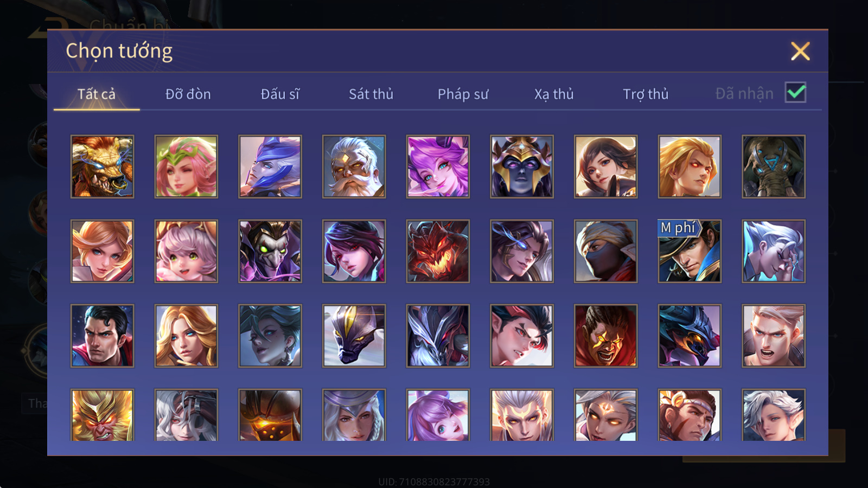Close the 'Chọn tướng' dialog
This screenshot has width=868, height=488.
pos(800,52)
